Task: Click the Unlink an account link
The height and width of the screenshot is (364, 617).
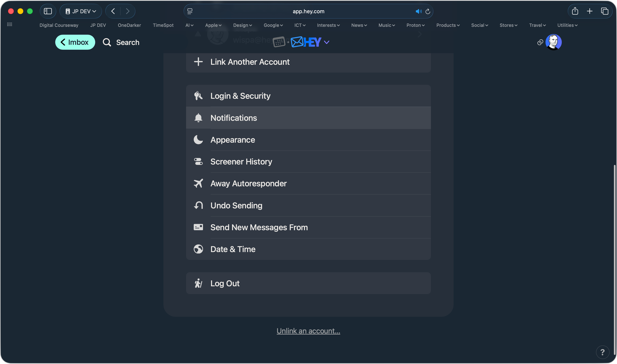Action: click(308, 331)
